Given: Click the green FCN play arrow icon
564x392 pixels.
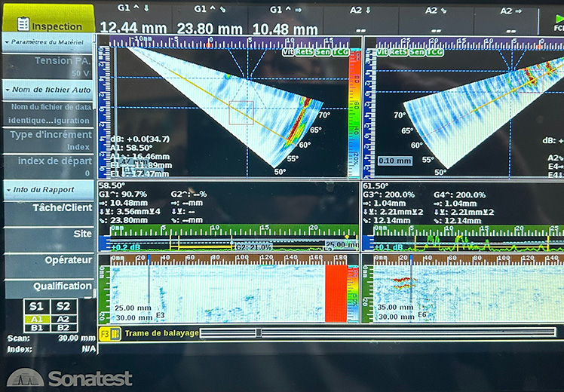Looking at the screenshot, I should point(558,20).
